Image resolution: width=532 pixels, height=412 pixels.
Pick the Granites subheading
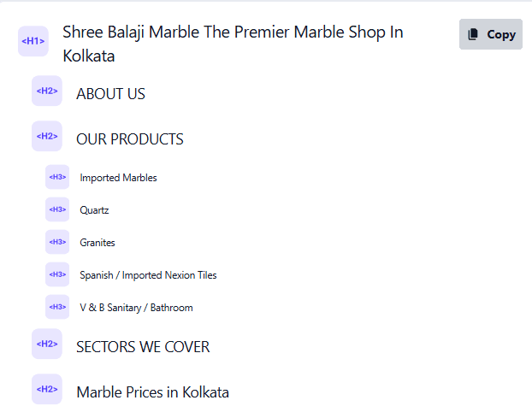(98, 243)
